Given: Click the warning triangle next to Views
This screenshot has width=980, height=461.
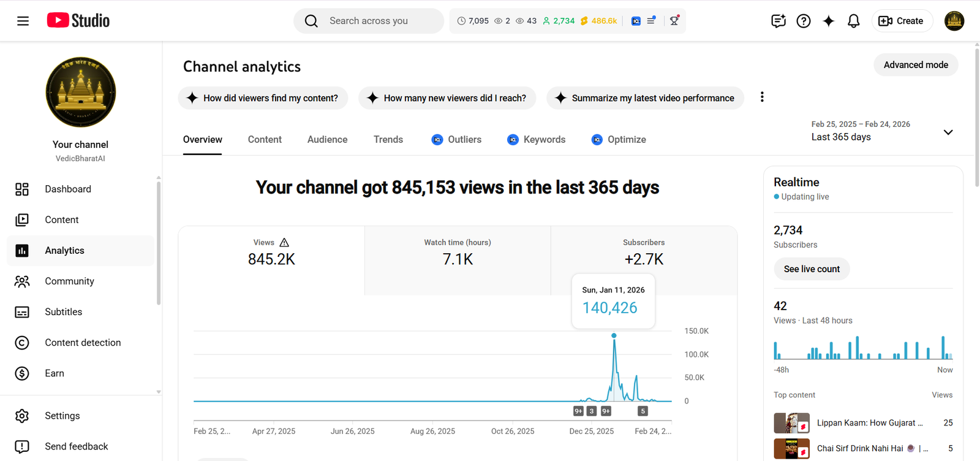Looking at the screenshot, I should tap(284, 243).
